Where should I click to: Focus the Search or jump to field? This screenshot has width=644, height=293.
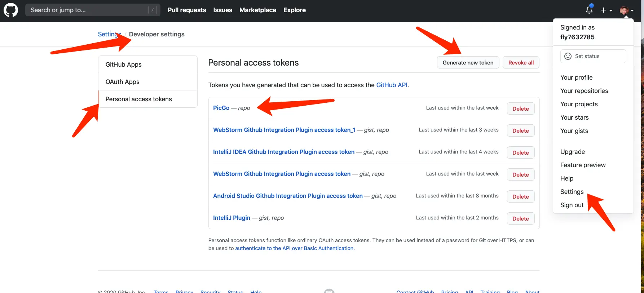tap(87, 10)
